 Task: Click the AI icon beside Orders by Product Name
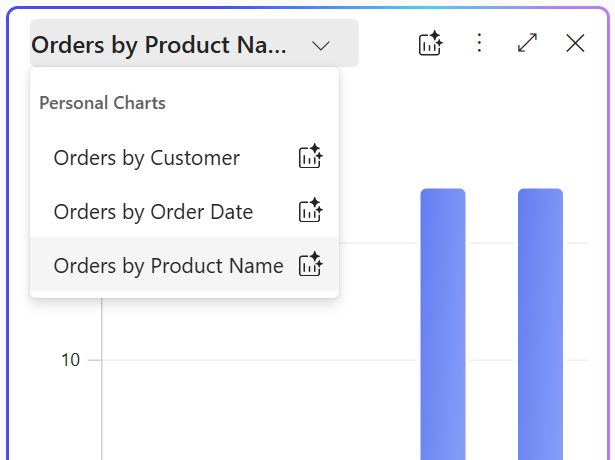(310, 265)
